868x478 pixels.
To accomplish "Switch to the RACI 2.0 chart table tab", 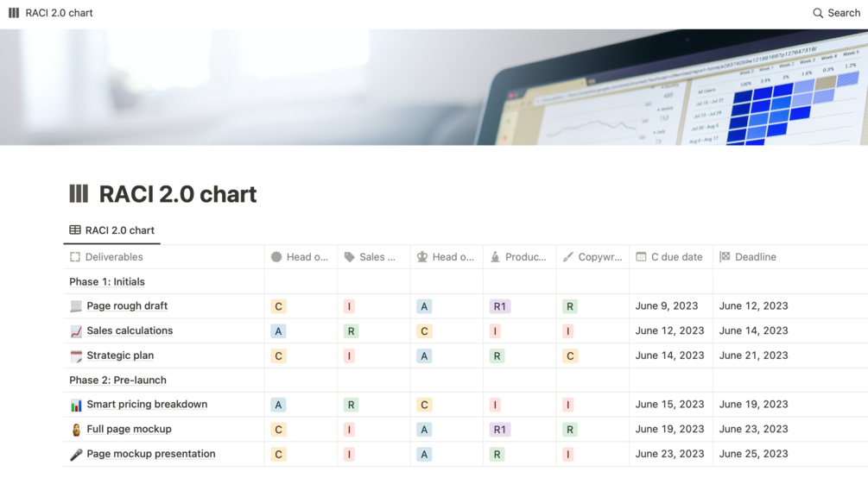I will click(x=112, y=230).
